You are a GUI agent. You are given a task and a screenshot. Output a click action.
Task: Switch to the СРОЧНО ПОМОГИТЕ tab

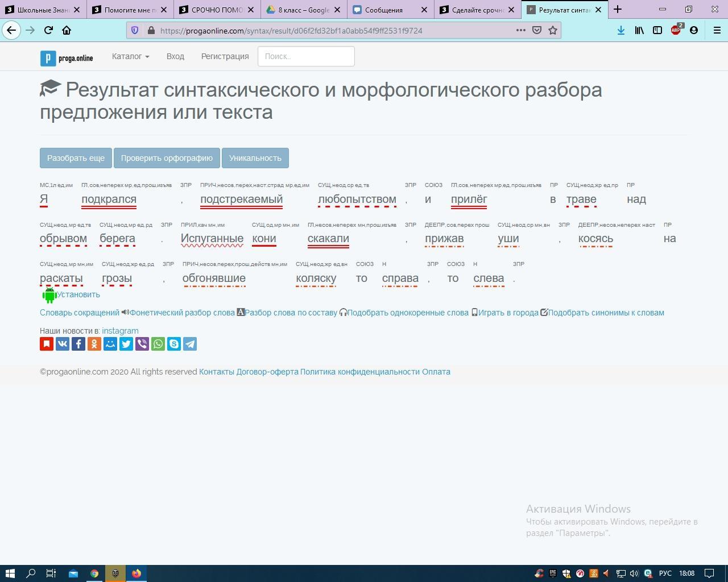tap(217, 10)
